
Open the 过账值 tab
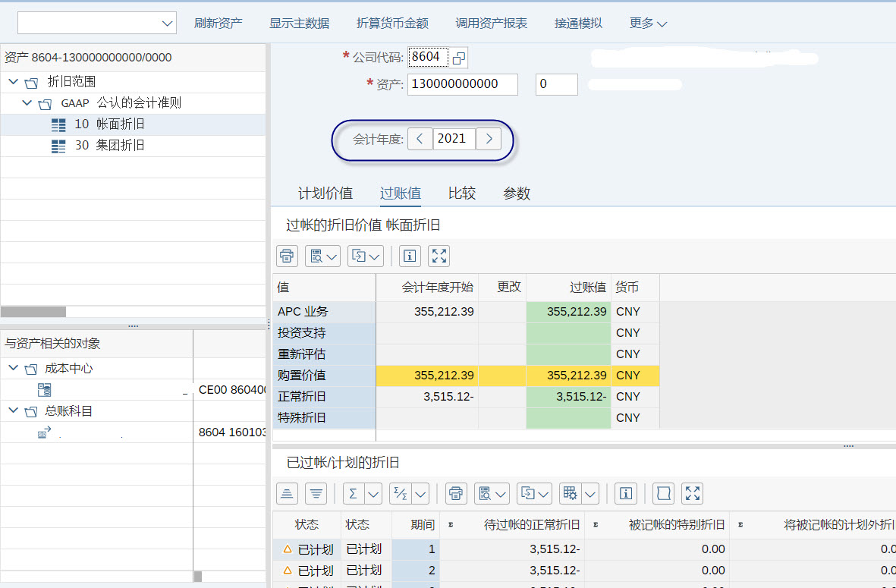click(x=401, y=193)
